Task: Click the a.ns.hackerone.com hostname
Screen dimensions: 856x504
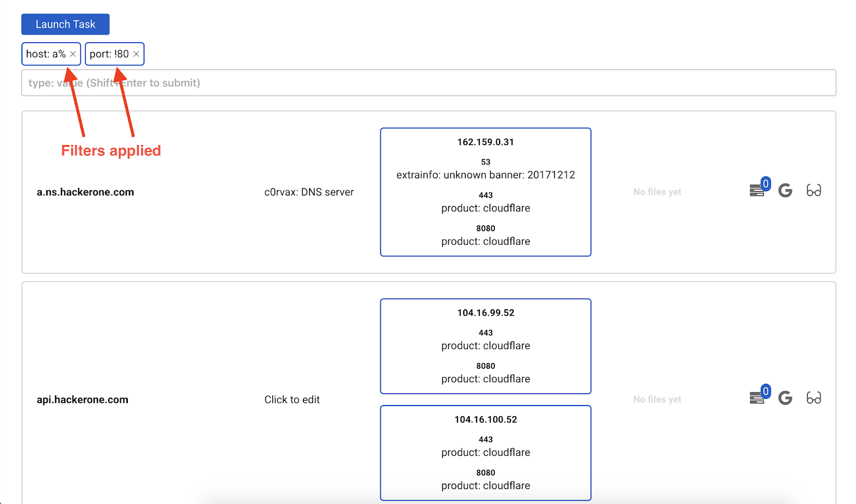Action: (85, 192)
